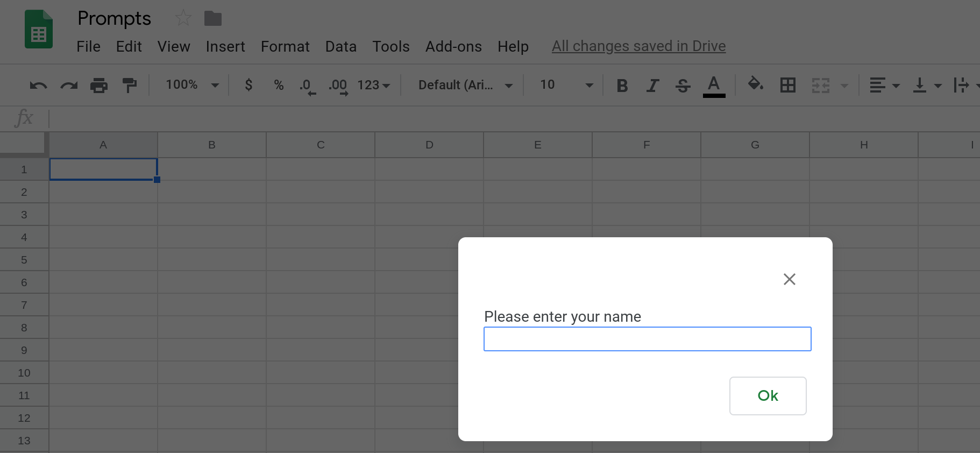The height and width of the screenshot is (453, 980).
Task: Click the Merge cells icon
Action: click(821, 85)
